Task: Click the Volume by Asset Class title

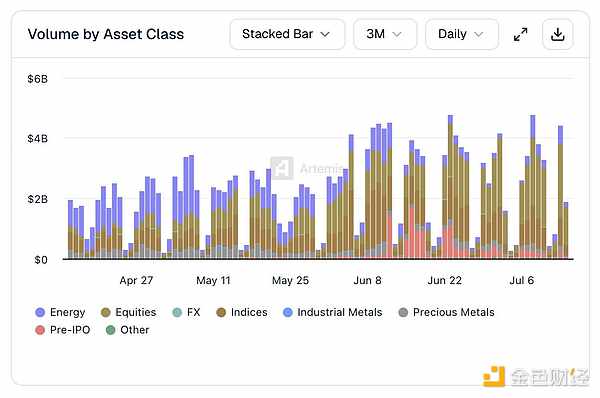Action: pos(106,34)
